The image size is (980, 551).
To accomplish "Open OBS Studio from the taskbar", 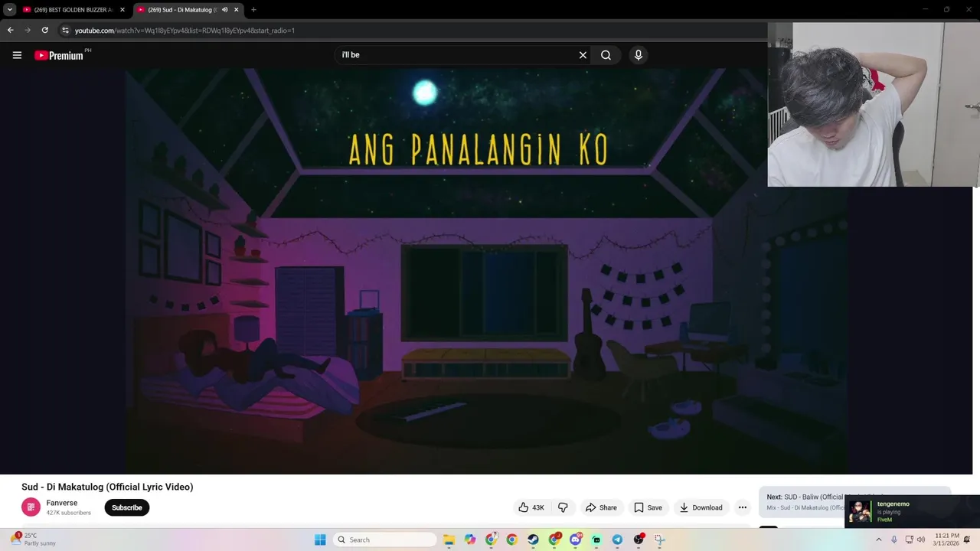I will (x=639, y=540).
